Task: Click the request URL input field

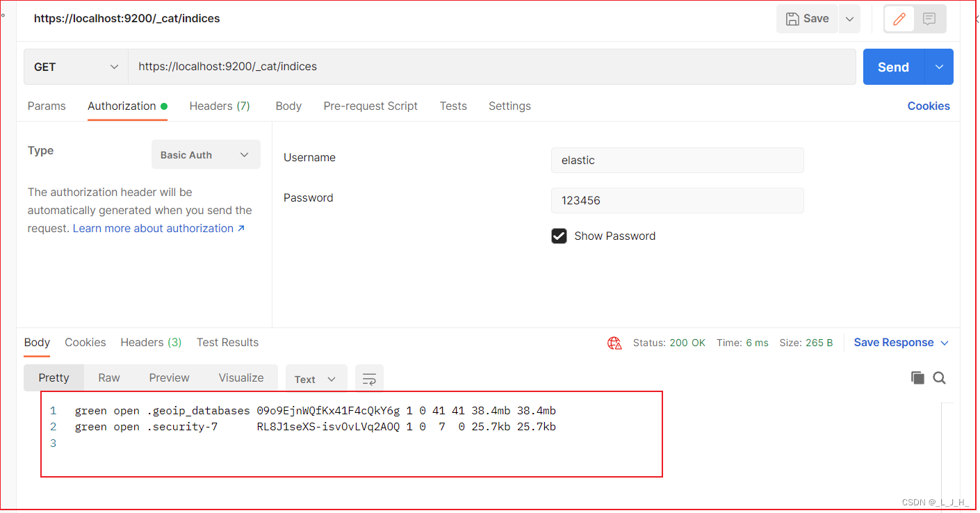Action: (492, 67)
